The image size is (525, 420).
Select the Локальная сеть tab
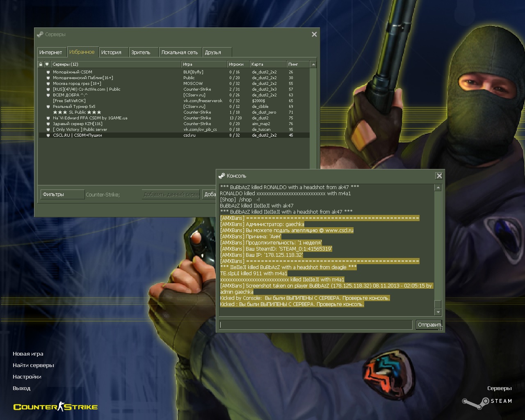tap(180, 52)
